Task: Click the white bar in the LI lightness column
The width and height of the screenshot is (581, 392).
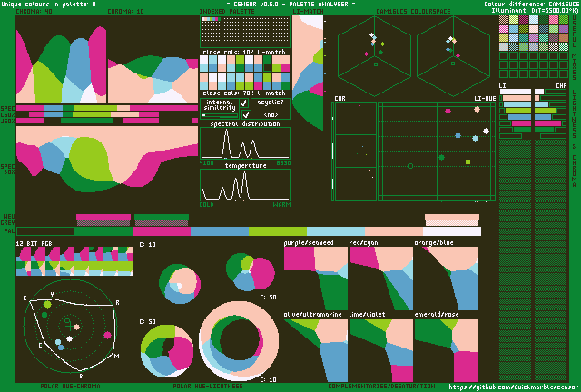Action: pos(516,92)
